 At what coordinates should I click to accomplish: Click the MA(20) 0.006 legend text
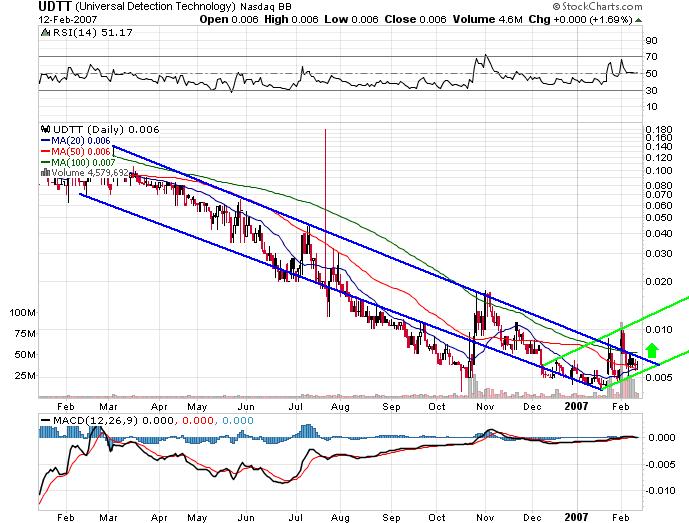point(80,141)
